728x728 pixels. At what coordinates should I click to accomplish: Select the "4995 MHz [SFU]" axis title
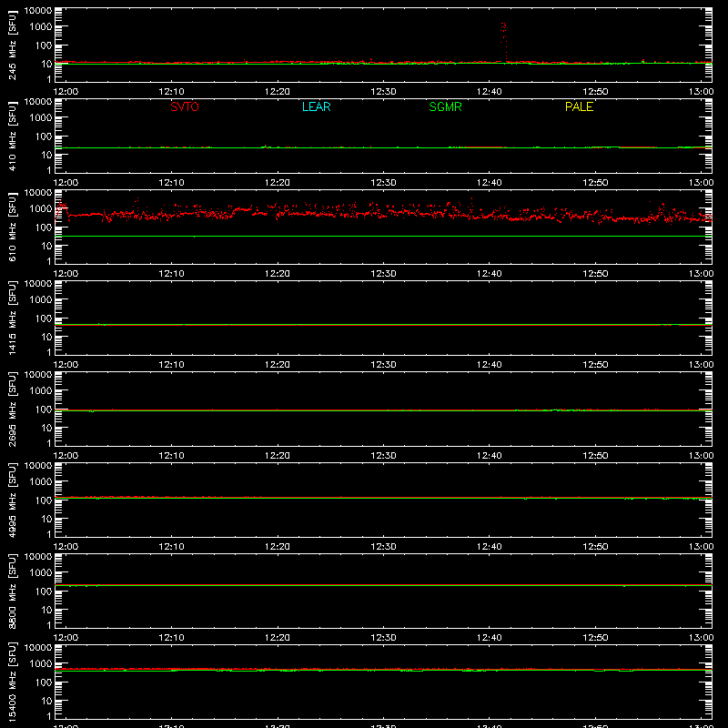click(12, 500)
